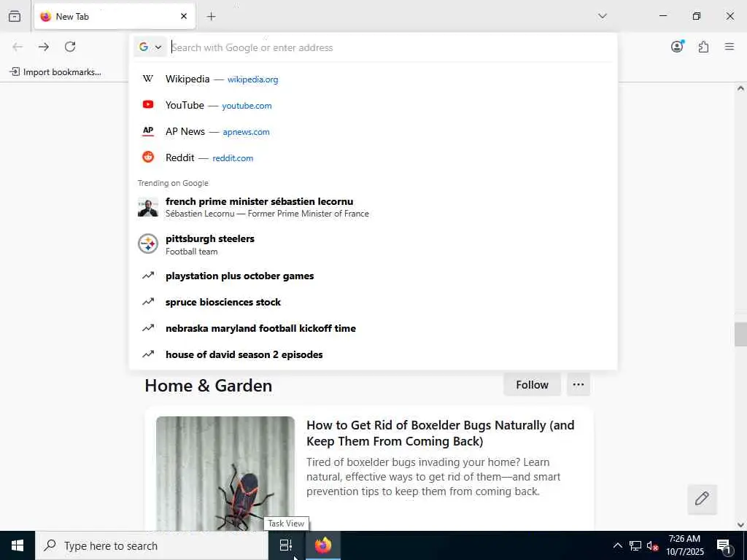Viewport: 747px width, 560px height.
Task: Open the Windows Start menu
Action: click(18, 545)
